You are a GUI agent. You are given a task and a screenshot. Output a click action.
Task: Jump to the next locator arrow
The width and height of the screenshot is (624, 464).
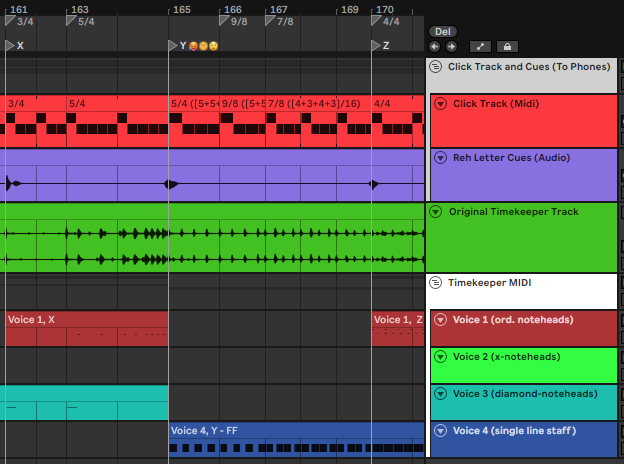pyautogui.click(x=451, y=47)
